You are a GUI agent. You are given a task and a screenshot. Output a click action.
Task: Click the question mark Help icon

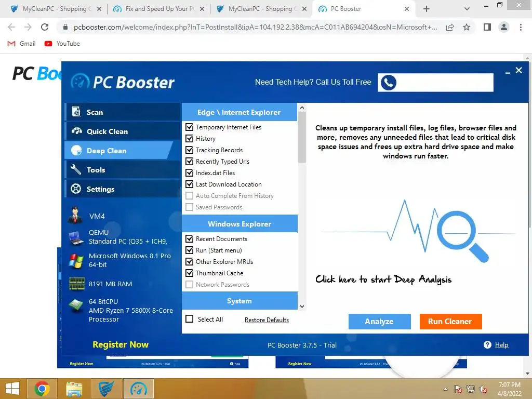487,345
